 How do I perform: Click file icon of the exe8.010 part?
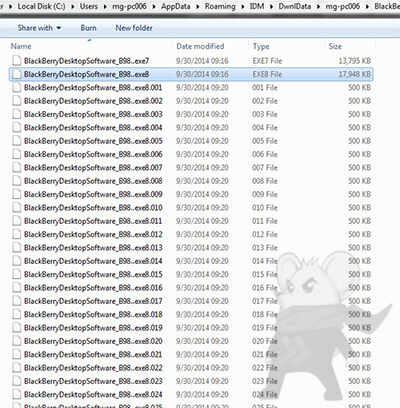tap(16, 207)
